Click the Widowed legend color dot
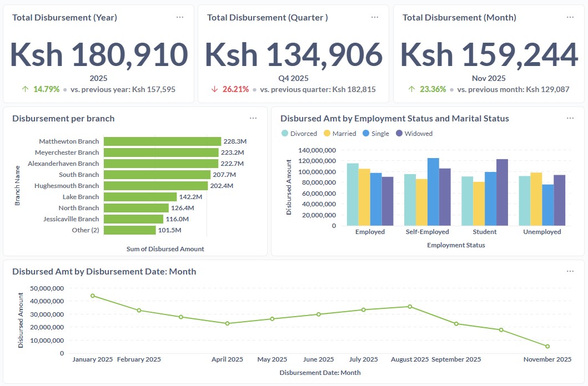 [x=399, y=133]
